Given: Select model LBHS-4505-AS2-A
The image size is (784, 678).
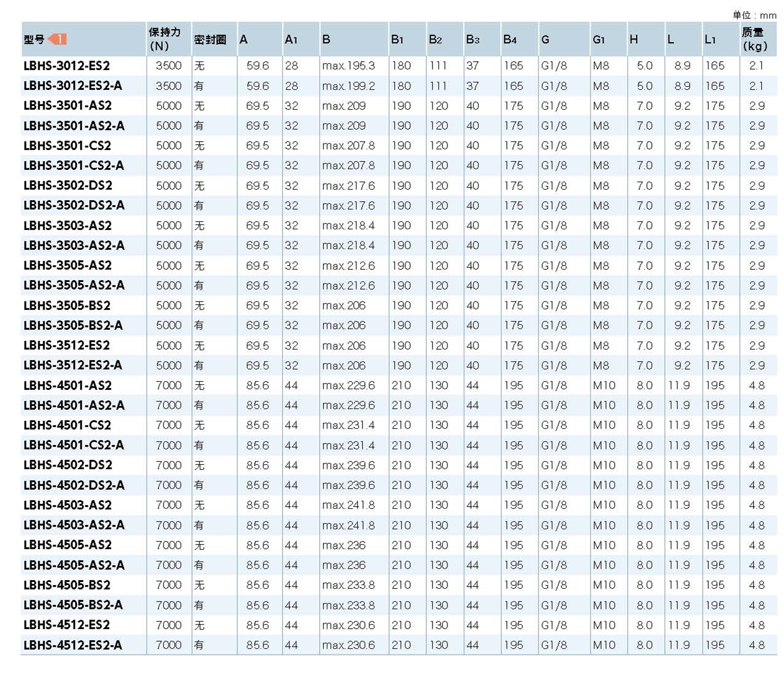Looking at the screenshot, I should (74, 565).
